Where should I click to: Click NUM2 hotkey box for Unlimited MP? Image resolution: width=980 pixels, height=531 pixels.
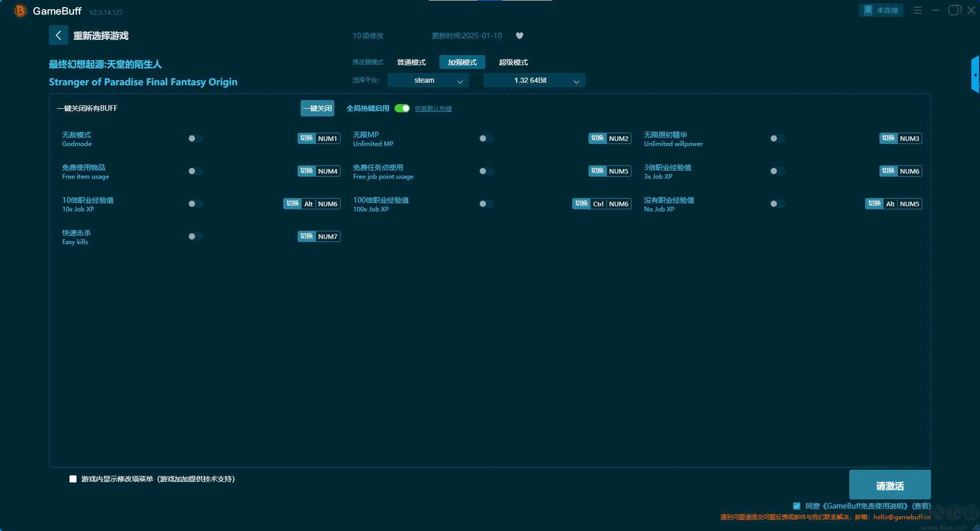pyautogui.click(x=619, y=138)
